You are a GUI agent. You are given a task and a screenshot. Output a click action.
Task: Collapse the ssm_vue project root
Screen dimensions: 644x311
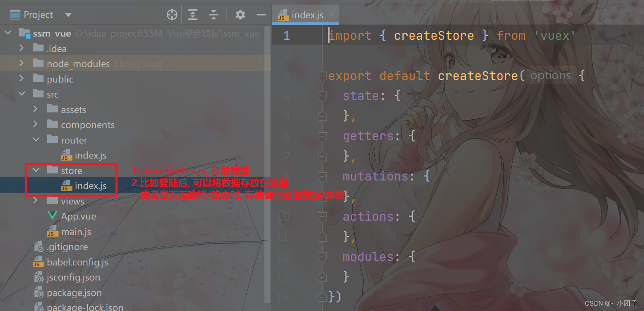point(8,33)
